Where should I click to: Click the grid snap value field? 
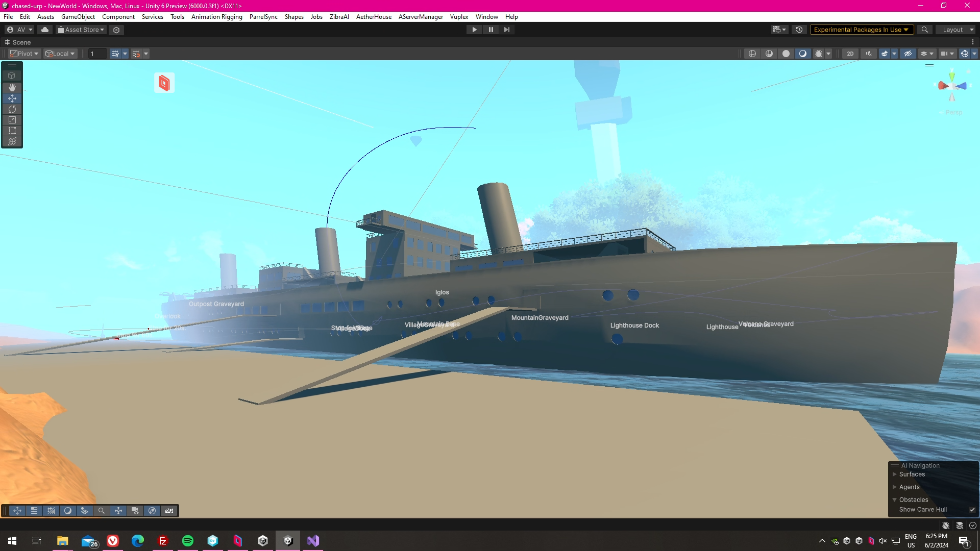pos(97,54)
